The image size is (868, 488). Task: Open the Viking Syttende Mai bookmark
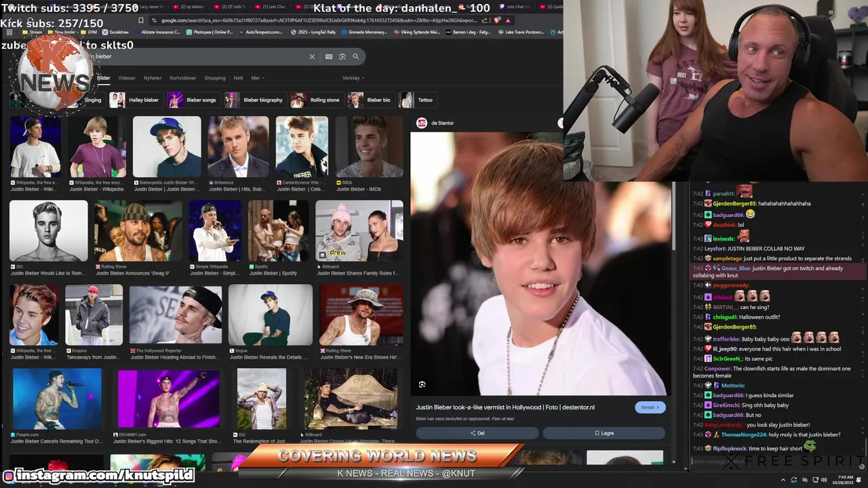point(416,32)
